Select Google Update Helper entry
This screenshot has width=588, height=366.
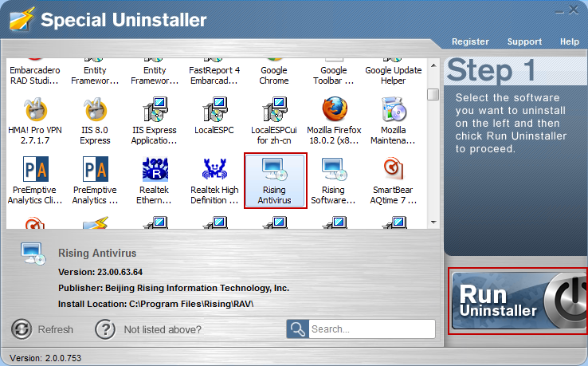click(x=394, y=75)
